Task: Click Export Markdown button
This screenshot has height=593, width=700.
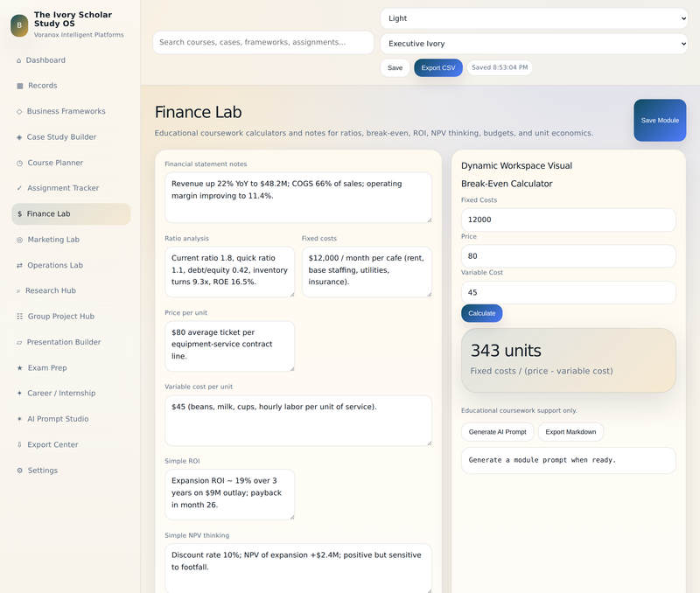Action: pos(570,432)
